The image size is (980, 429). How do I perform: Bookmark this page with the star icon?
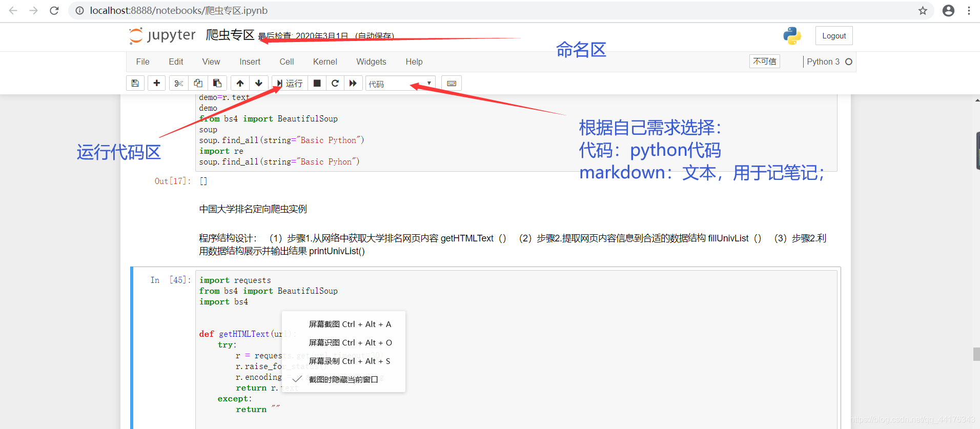[x=923, y=10]
